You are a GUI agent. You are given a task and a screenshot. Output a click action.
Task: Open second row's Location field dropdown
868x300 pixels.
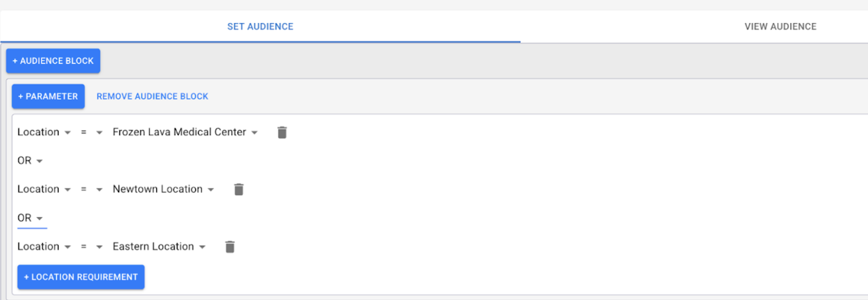click(44, 189)
